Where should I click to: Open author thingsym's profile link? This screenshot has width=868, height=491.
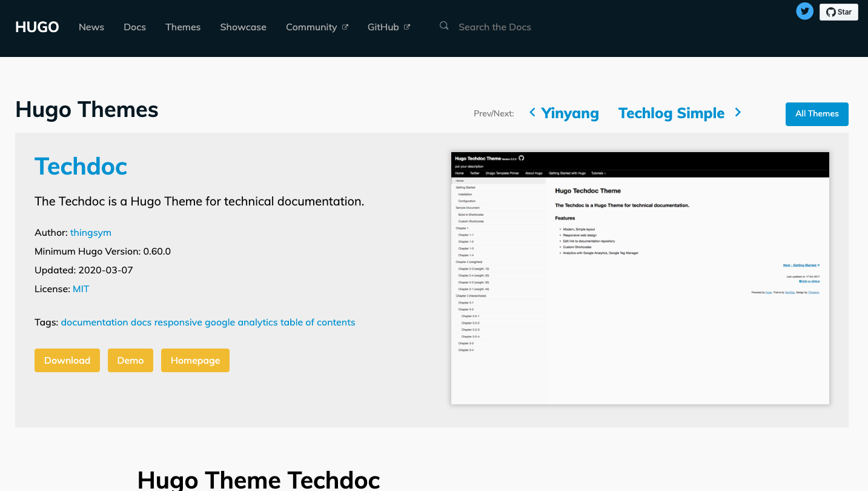pos(91,233)
